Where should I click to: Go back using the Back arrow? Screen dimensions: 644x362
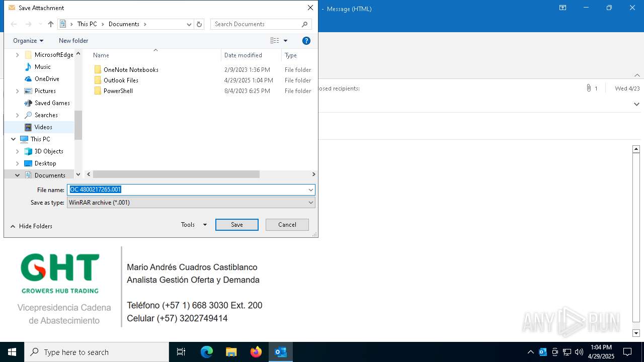click(14, 24)
